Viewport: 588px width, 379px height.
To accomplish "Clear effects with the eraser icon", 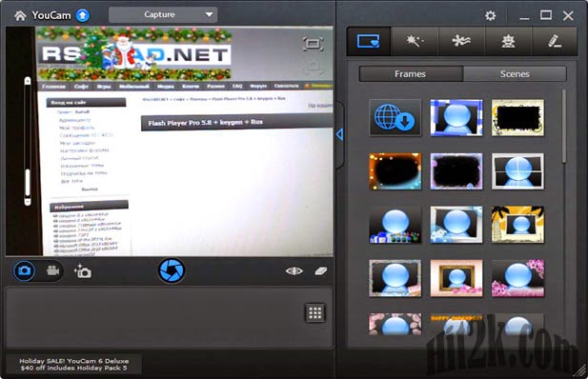I will [x=320, y=271].
